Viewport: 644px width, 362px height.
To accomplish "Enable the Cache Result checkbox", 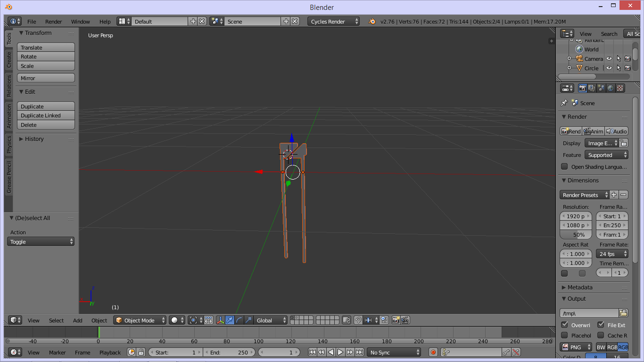I will 601,335.
